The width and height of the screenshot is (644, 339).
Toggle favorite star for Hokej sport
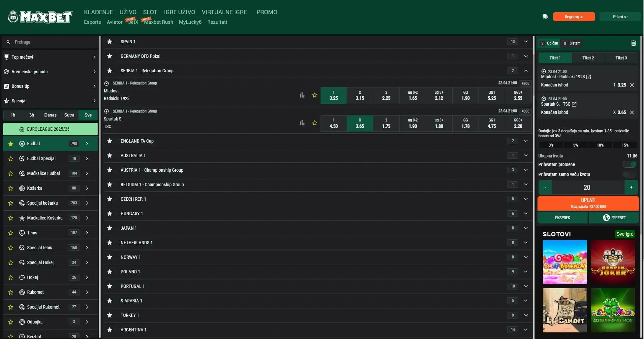11,277
